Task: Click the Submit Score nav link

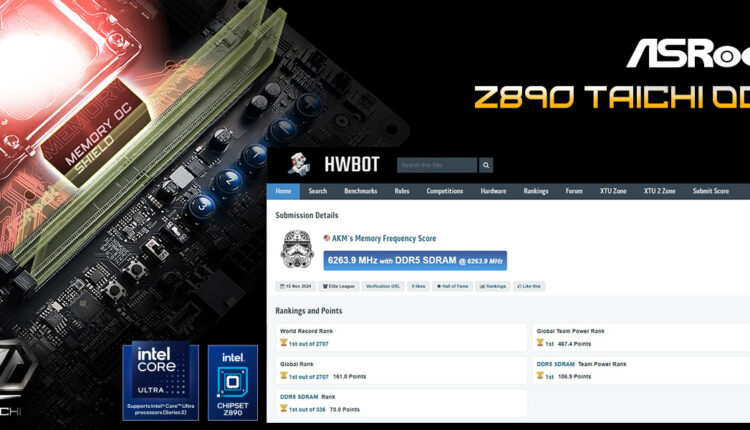Action: tap(710, 191)
